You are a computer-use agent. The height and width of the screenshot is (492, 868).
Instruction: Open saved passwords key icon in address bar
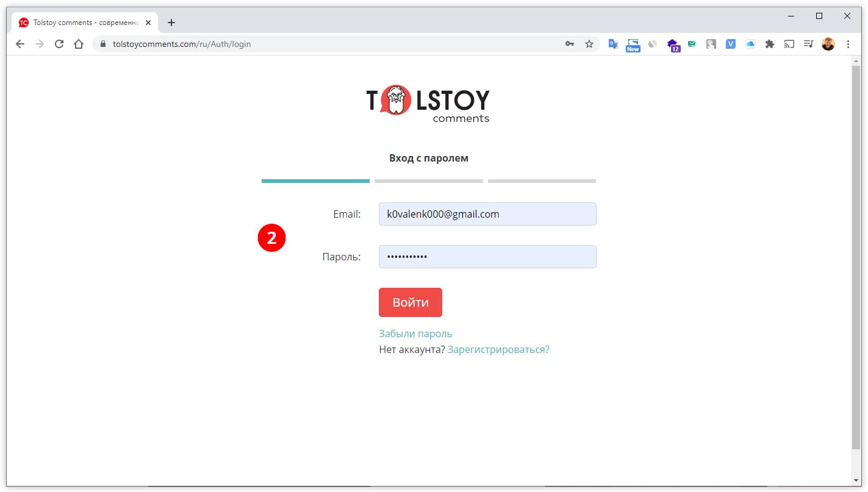coord(570,44)
